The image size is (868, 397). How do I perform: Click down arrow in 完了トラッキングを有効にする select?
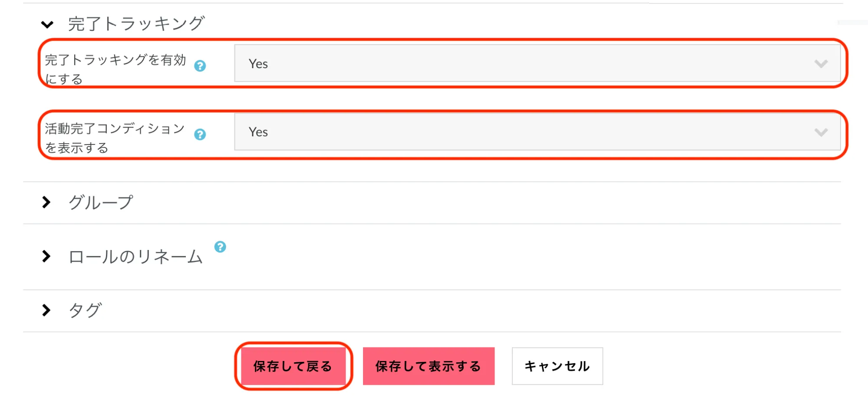pyautogui.click(x=821, y=64)
